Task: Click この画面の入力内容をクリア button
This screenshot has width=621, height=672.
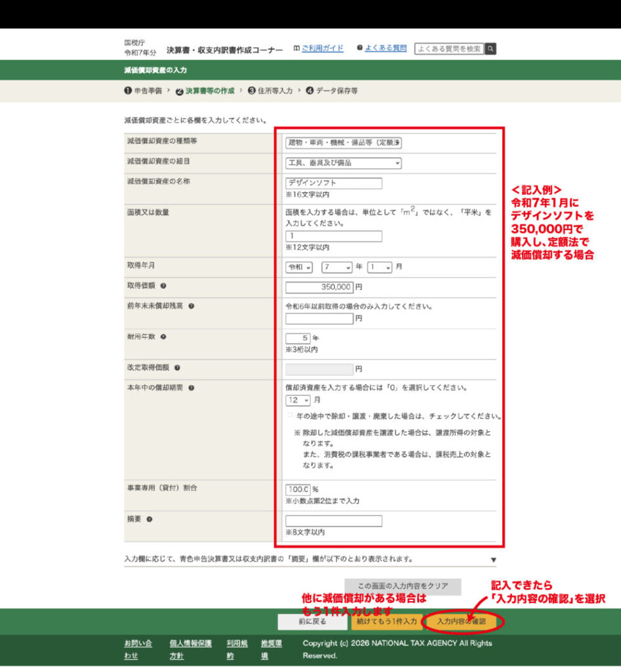Action: coord(403,586)
